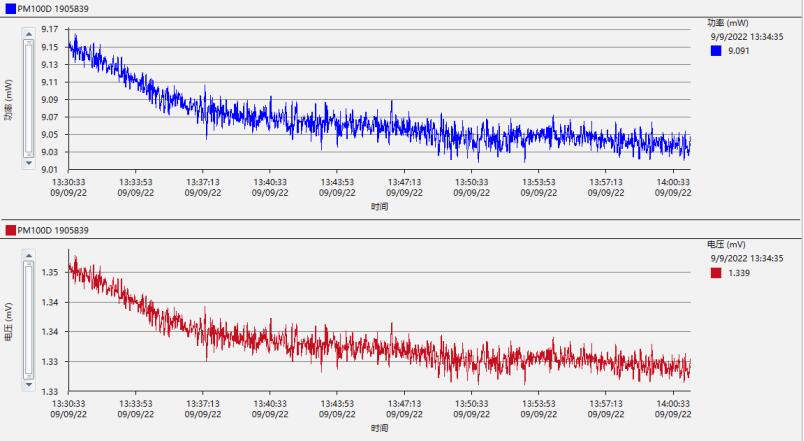804x441 pixels.
Task: Select the blue legend swatch for 9.091
Action: click(716, 51)
